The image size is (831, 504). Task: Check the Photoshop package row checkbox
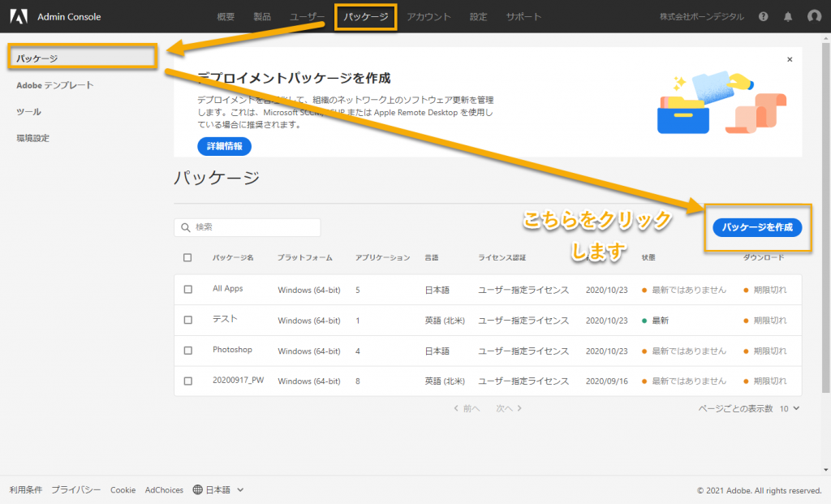[188, 351]
